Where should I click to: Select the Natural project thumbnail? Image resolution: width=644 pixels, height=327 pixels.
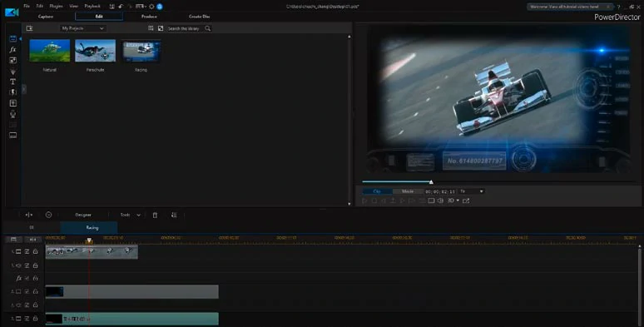click(50, 51)
